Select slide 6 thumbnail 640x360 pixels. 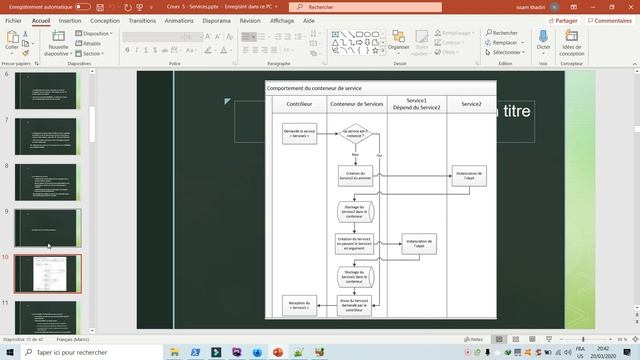tap(46, 91)
